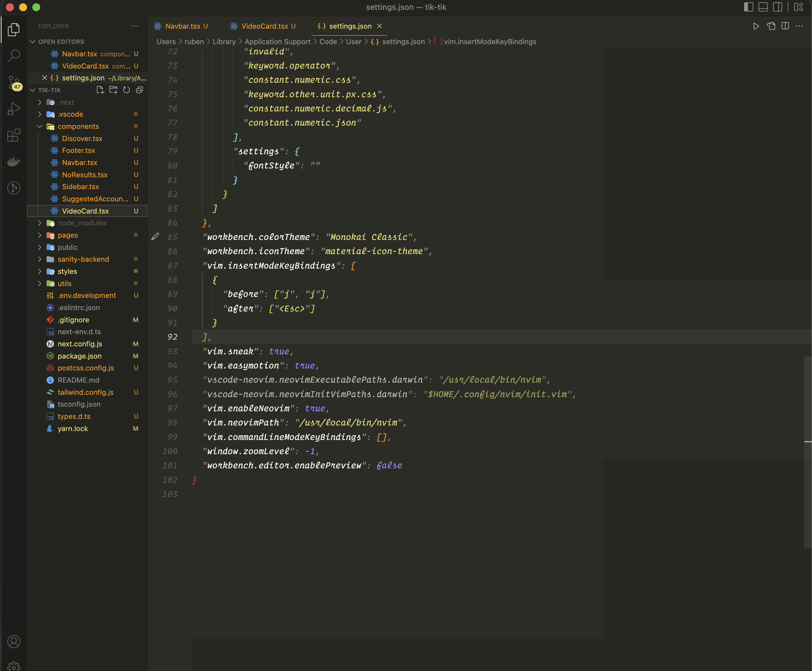Viewport: 812px width, 671px height.
Task: Open the Git Graph view icon
Action: pyautogui.click(x=14, y=188)
